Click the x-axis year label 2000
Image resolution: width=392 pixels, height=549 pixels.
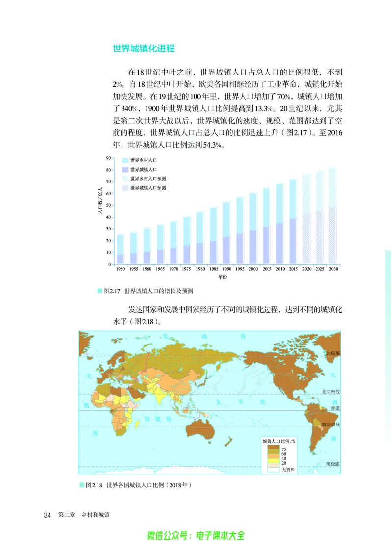coord(253,269)
